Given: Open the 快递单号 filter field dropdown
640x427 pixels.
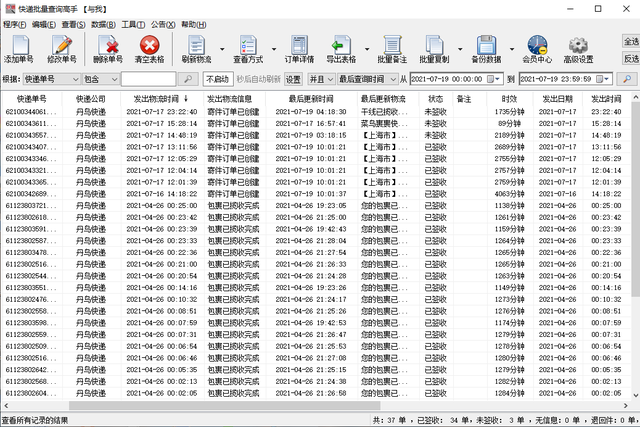Looking at the screenshot, I should 51,79.
